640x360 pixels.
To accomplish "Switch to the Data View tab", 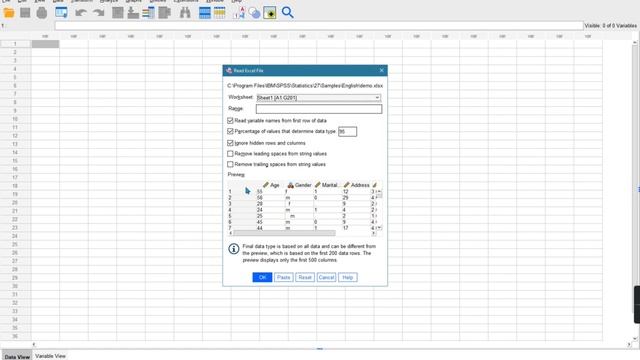I will click(x=17, y=356).
